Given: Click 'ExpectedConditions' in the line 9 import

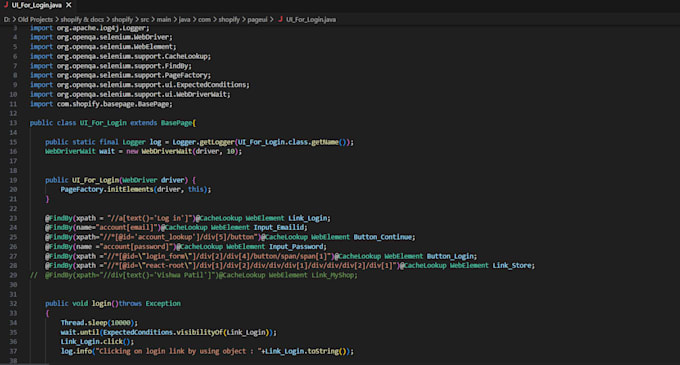Looking at the screenshot, I should 211,85.
